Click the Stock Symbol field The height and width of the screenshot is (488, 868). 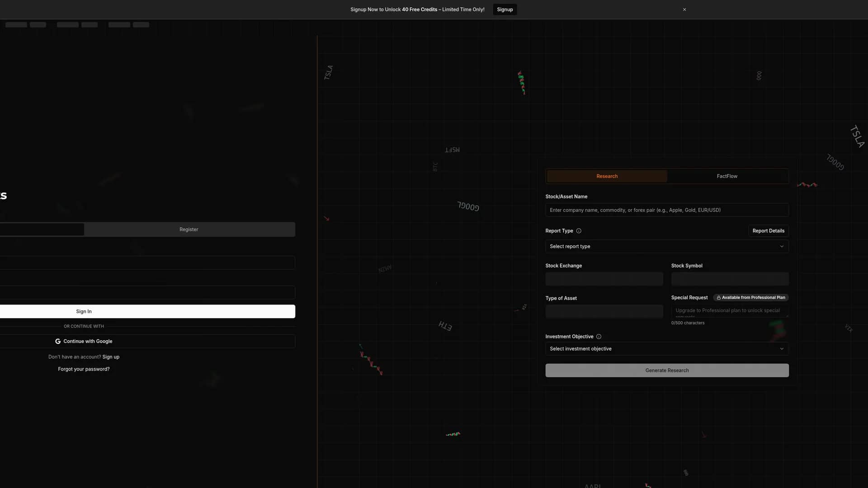coord(730,279)
